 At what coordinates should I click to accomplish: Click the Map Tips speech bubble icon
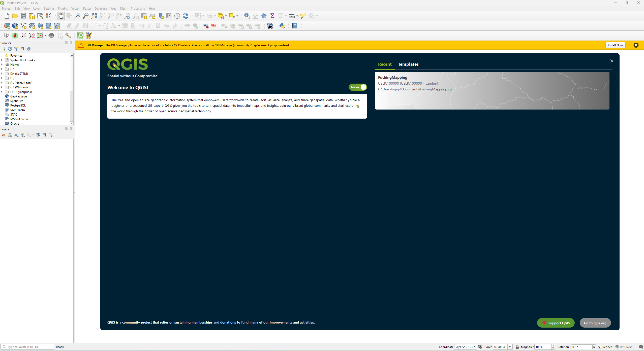303,16
